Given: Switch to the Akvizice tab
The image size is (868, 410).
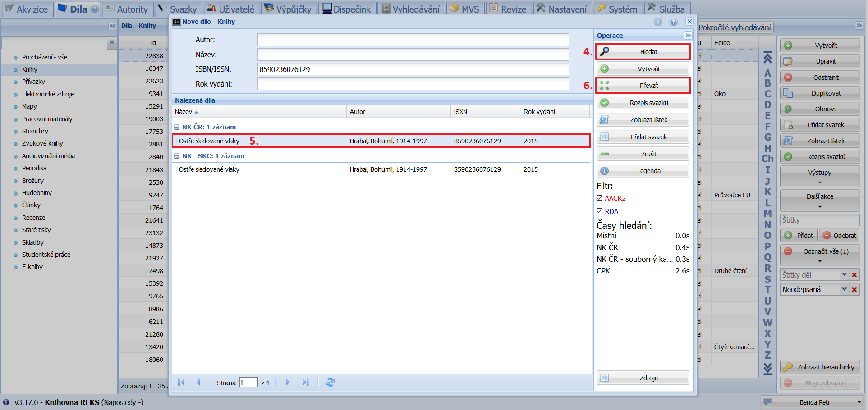Looking at the screenshot, I should coord(27,9).
